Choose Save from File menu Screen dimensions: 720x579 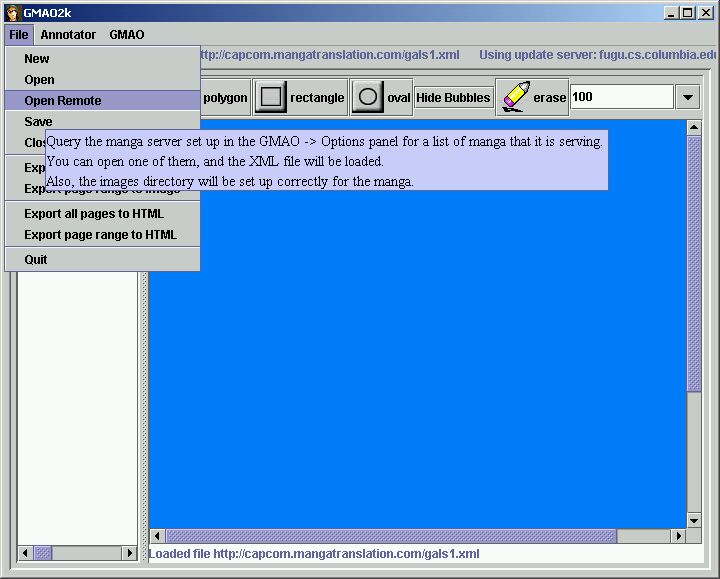pos(103,122)
